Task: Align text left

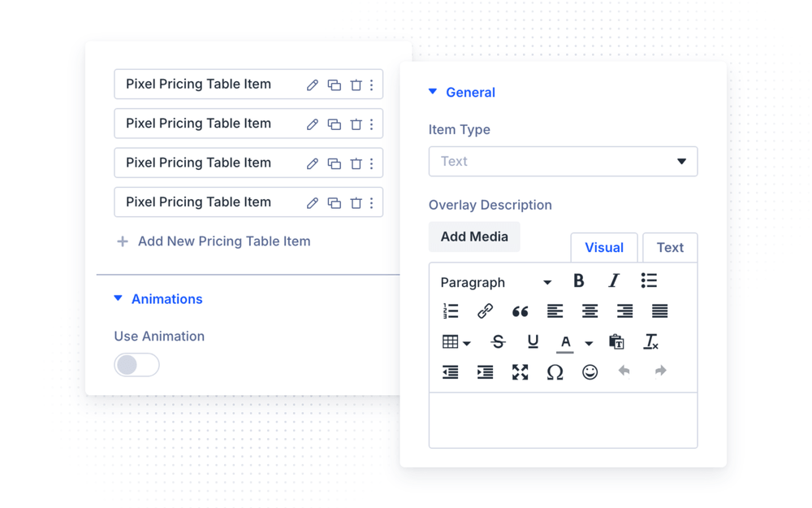Action: click(555, 311)
